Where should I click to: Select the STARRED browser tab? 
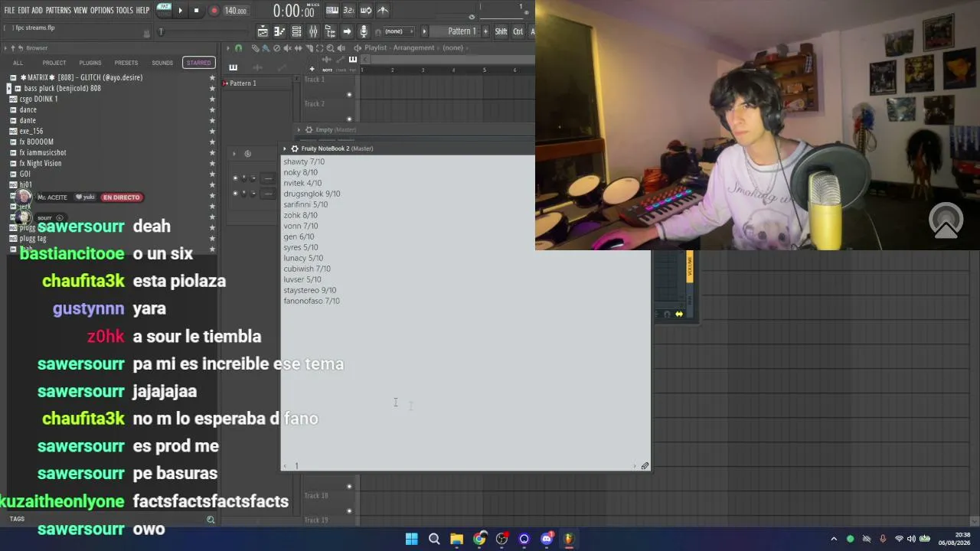pyautogui.click(x=198, y=63)
